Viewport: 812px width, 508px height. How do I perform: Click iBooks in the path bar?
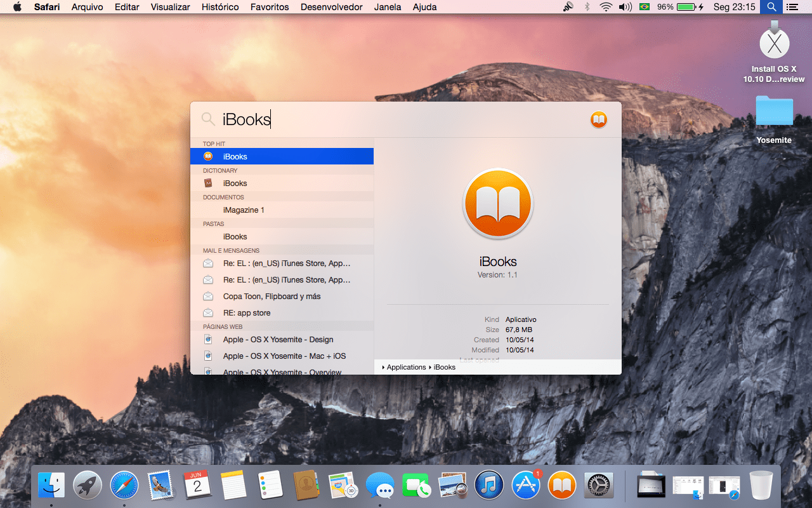pyautogui.click(x=445, y=367)
